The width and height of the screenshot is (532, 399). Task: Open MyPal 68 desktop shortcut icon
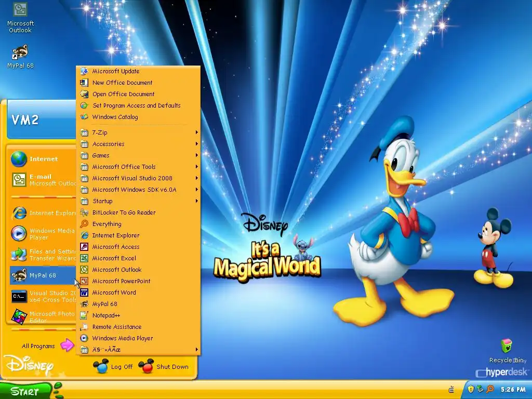[20, 52]
